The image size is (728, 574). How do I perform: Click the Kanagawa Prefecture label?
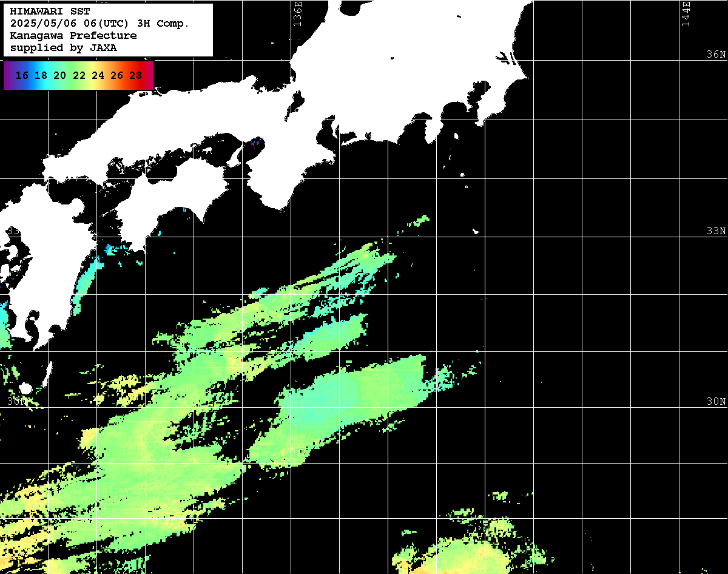[73, 36]
